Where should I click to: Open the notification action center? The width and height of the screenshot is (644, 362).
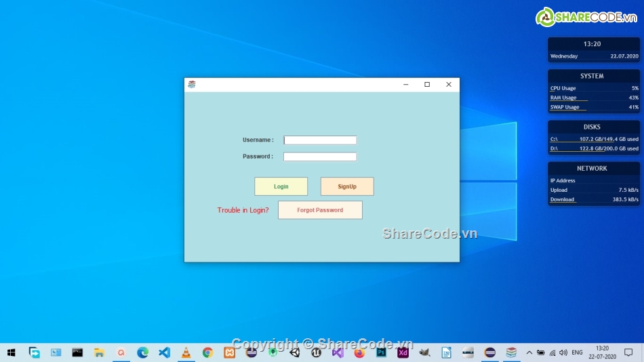(x=628, y=353)
